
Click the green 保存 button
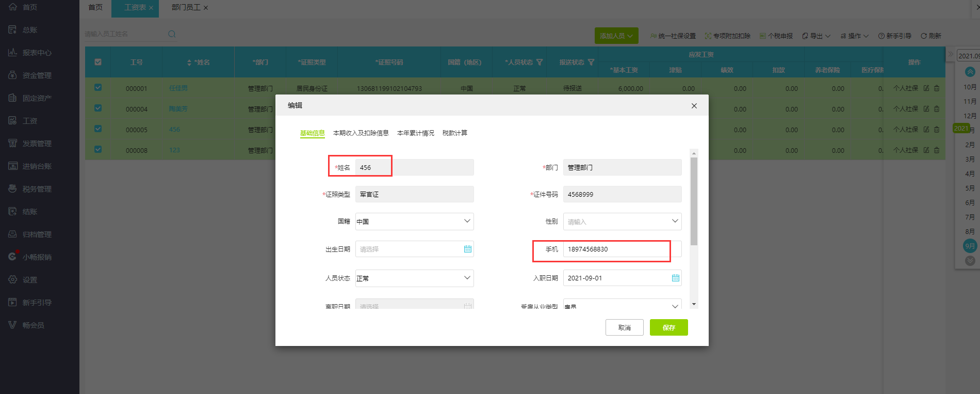click(668, 327)
